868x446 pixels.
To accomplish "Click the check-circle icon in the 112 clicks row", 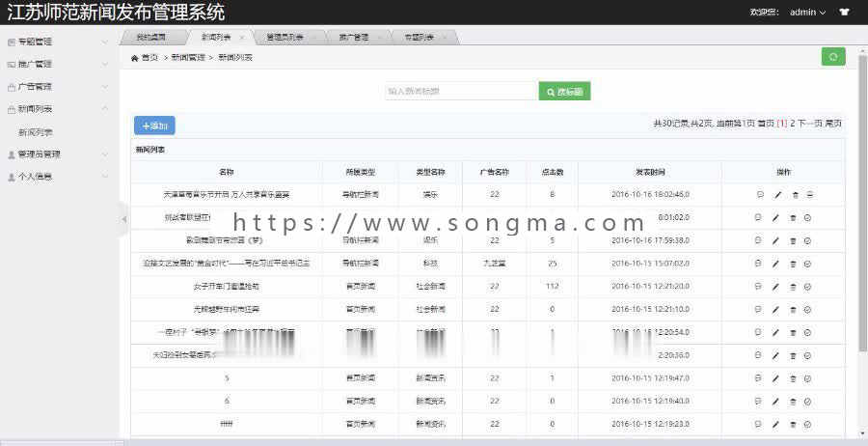I will (807, 287).
